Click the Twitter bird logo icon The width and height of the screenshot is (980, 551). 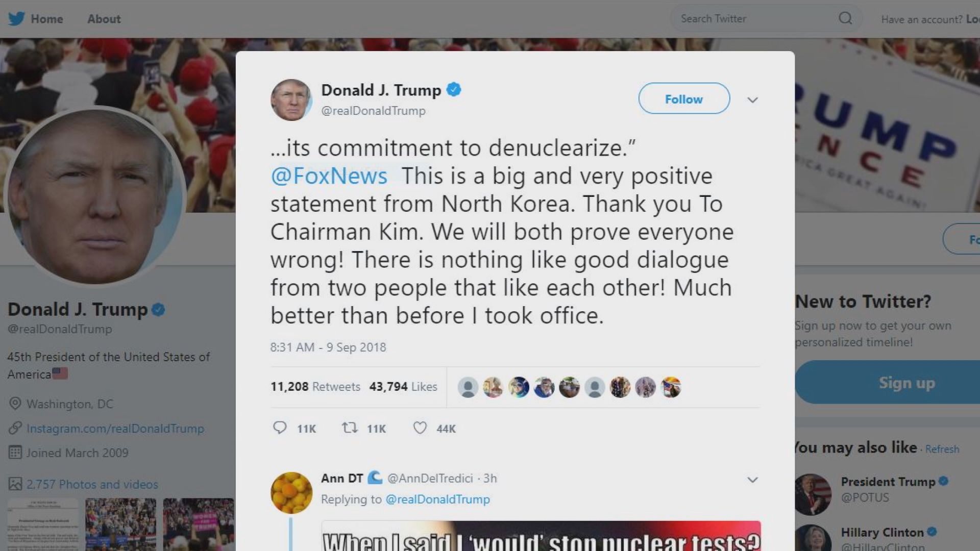point(16,19)
